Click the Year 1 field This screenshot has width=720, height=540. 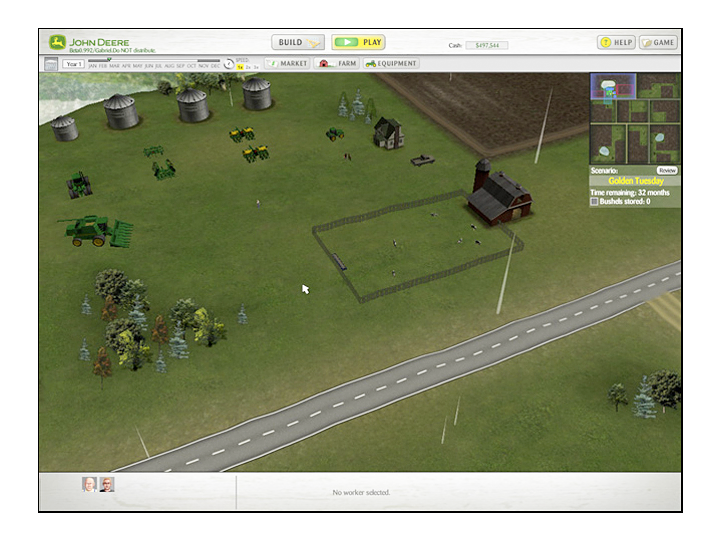pyautogui.click(x=73, y=64)
